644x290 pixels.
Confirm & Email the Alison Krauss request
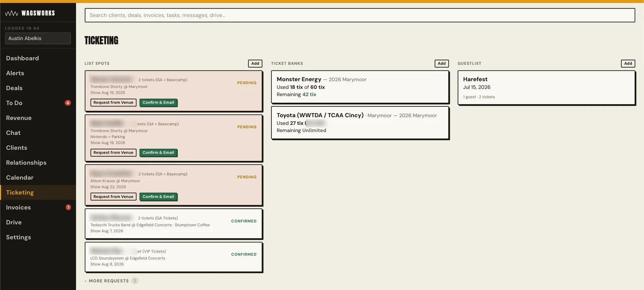click(x=158, y=197)
